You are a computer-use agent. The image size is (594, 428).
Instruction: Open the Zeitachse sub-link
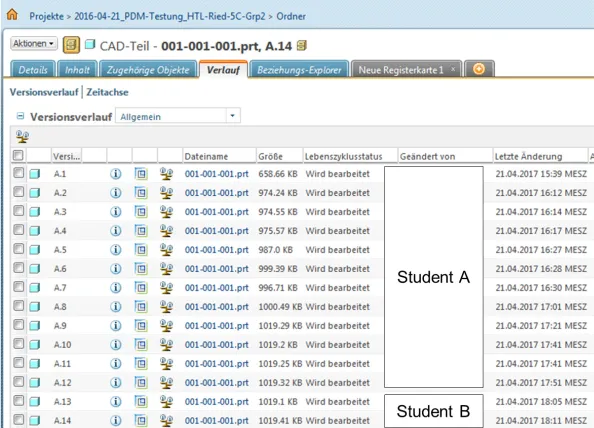tap(107, 92)
